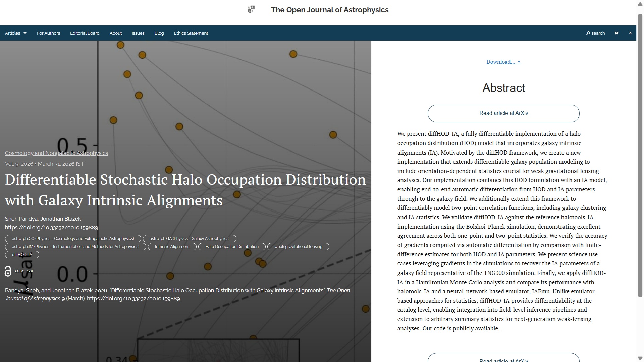Image resolution: width=644 pixels, height=362 pixels.
Task: Open the For Authors menu item
Action: coord(48,33)
